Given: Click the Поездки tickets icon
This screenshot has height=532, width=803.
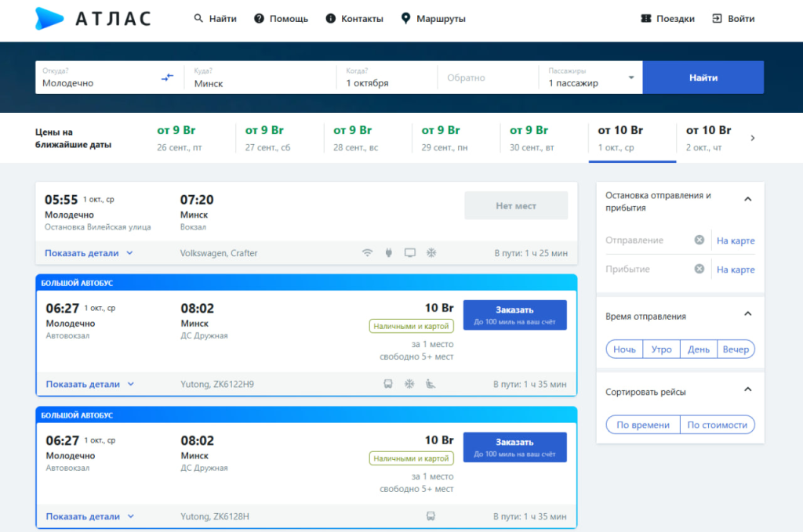Looking at the screenshot, I should pyautogui.click(x=646, y=19).
